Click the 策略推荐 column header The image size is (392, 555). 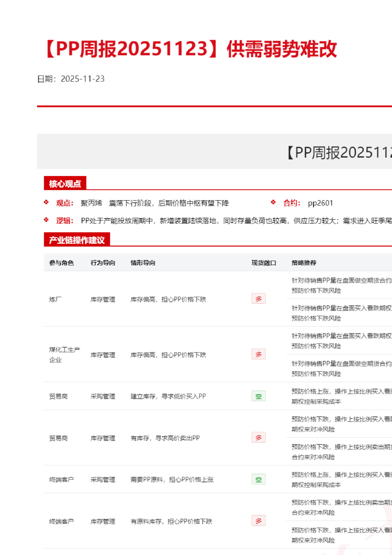pyautogui.click(x=304, y=263)
